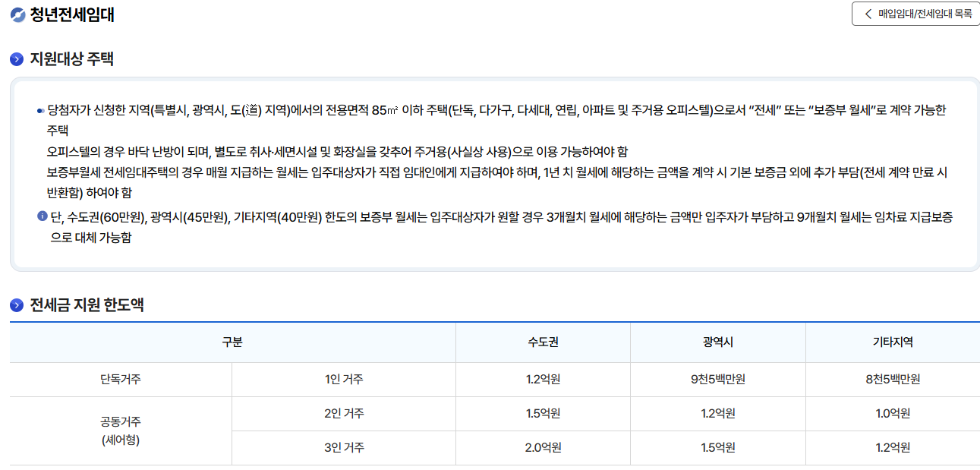Click the arrow icon next to 지원대상 주택
This screenshot has height=470, width=980.
pos(17,59)
